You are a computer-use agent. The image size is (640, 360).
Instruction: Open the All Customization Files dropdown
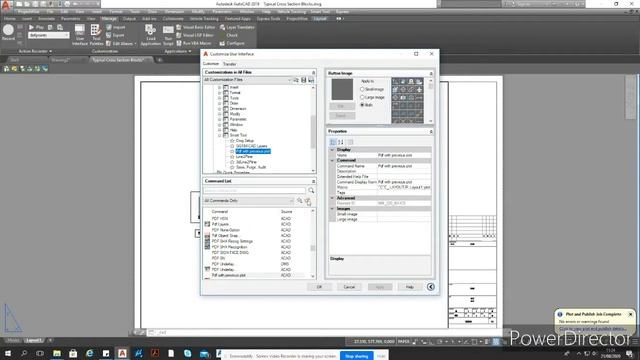point(248,80)
